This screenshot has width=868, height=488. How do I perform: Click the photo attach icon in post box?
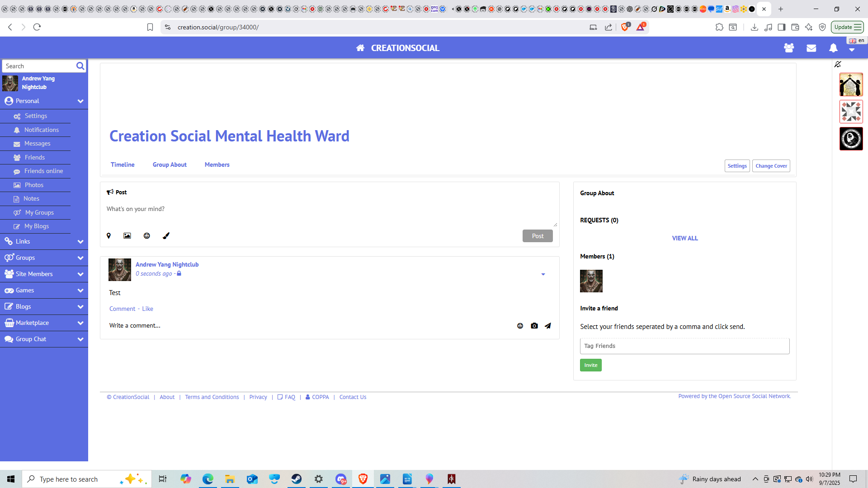click(127, 236)
